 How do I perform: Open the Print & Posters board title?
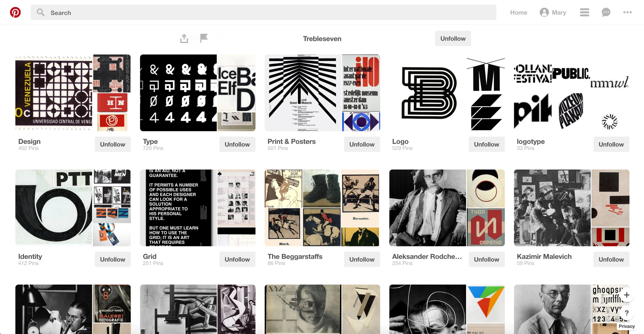pos(291,141)
